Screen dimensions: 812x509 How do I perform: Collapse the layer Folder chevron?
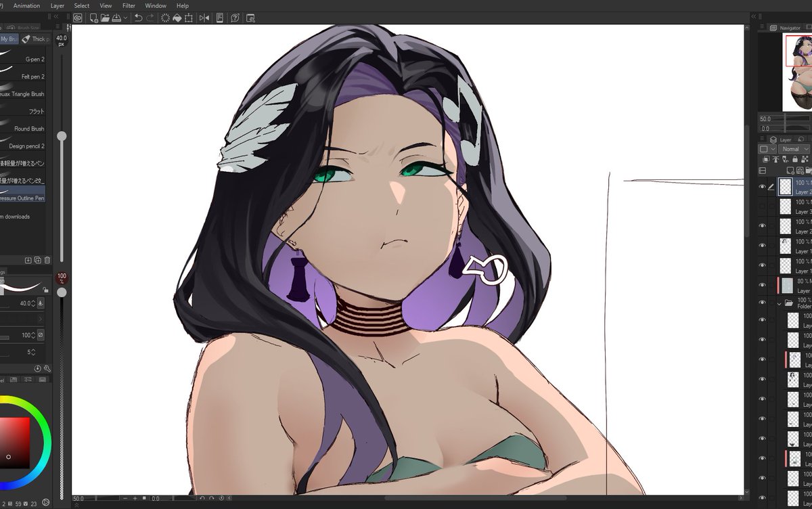[x=780, y=303]
